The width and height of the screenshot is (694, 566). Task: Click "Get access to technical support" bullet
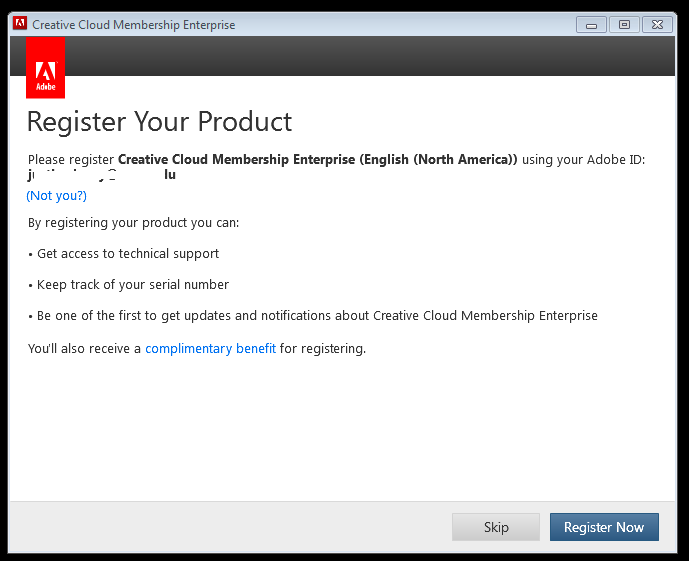(x=127, y=254)
